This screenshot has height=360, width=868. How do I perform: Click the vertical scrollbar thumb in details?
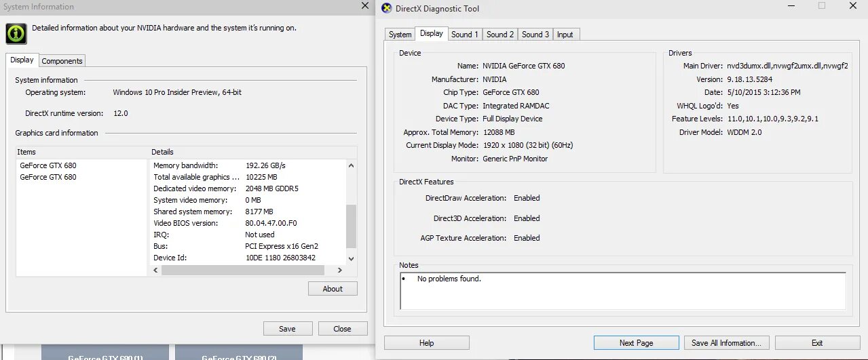351,226
